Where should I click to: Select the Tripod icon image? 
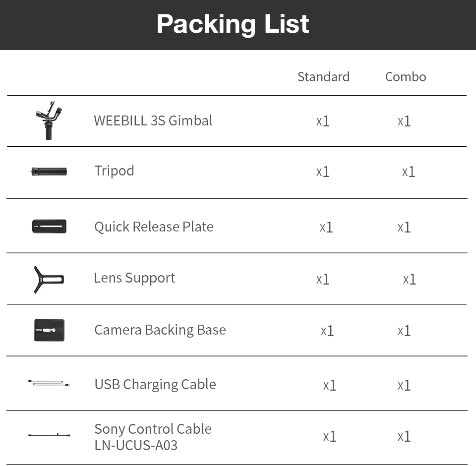coord(49,172)
